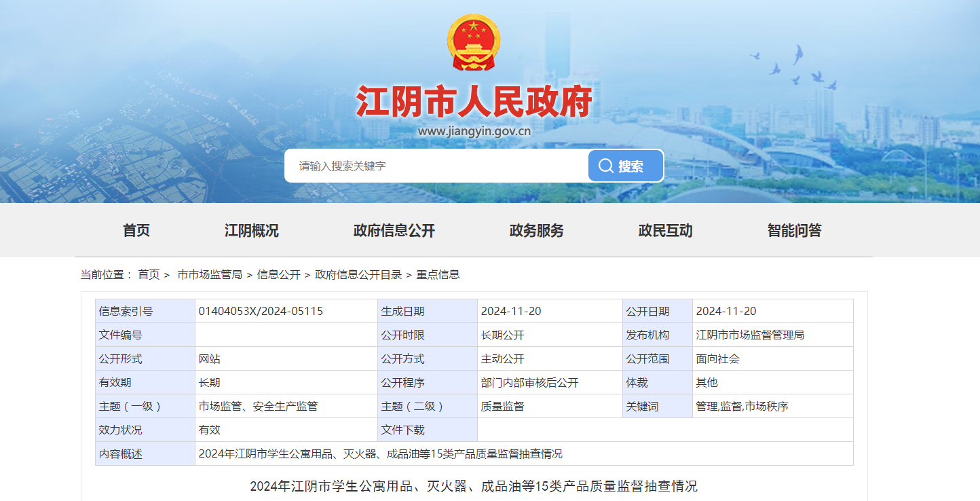980x501 pixels.
Task: Click the 文件下载 label cell
Action: pyautogui.click(x=428, y=430)
